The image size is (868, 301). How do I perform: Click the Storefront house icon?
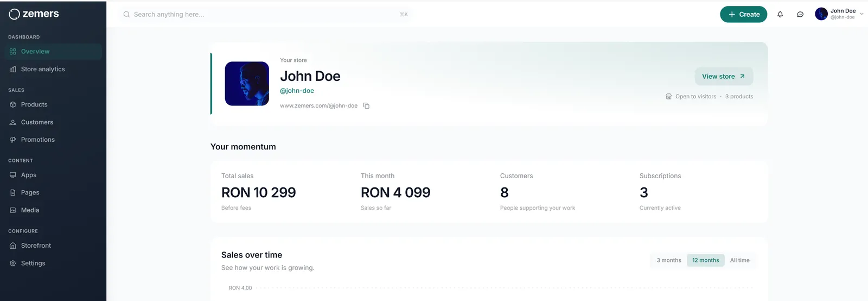tap(13, 246)
